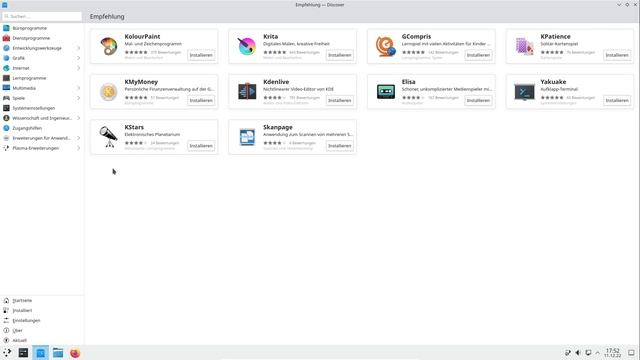Click the show desktop tray icon

[x=631, y=353]
